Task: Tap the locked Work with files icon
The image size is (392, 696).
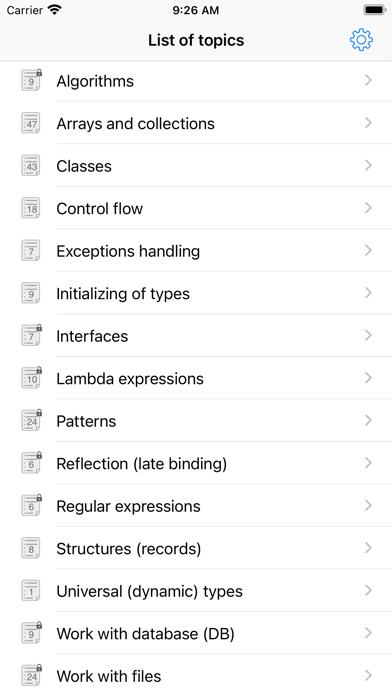Action: pyautogui.click(x=32, y=675)
